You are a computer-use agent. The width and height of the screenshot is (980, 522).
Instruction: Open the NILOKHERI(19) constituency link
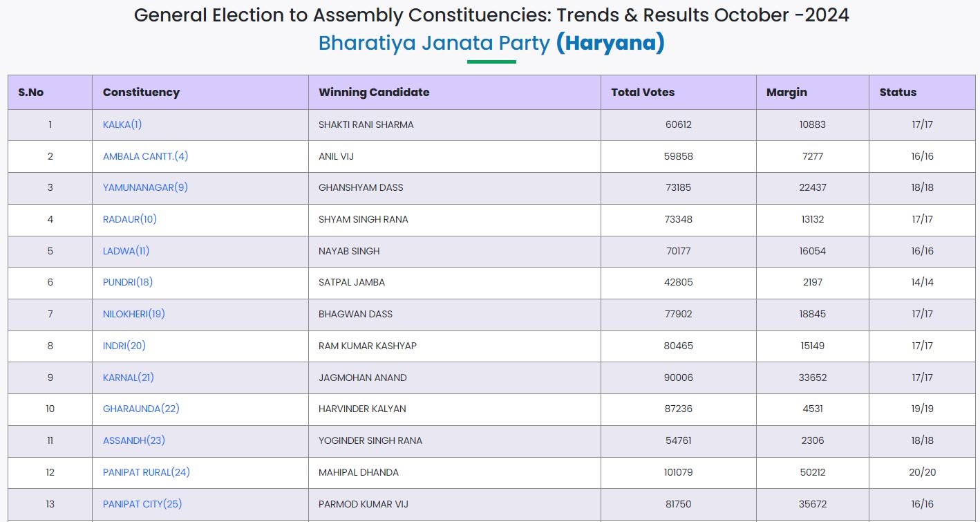pyautogui.click(x=134, y=314)
